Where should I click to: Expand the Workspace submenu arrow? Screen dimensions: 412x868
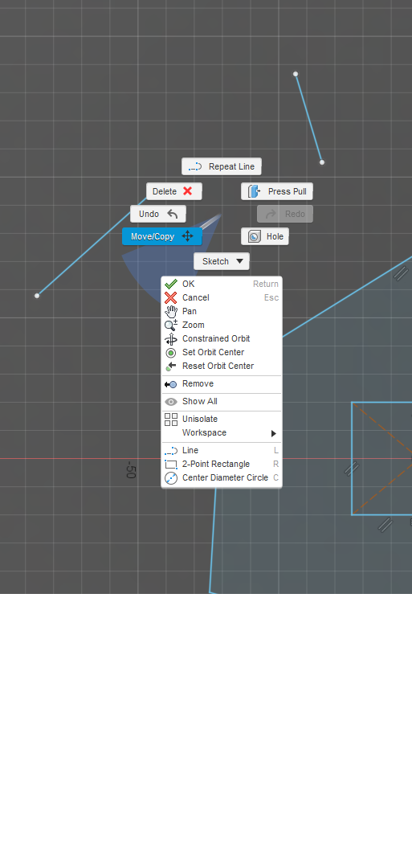273,433
